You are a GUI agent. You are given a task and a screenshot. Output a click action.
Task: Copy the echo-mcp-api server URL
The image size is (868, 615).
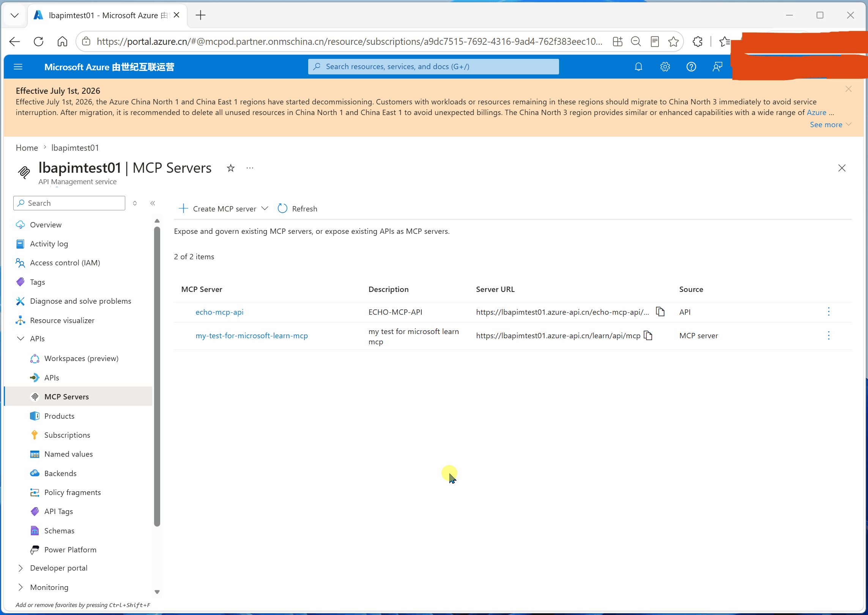[x=660, y=312]
